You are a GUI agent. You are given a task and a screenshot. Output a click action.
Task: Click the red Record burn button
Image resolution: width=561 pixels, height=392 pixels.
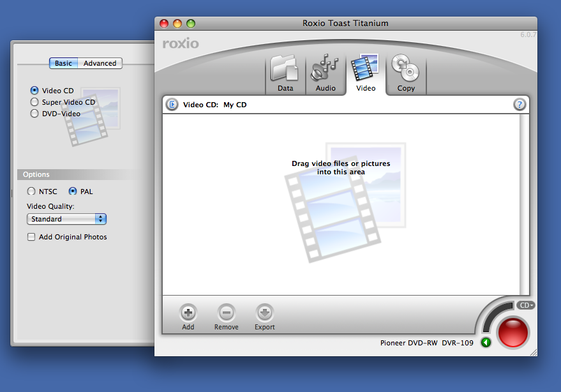tap(512, 333)
